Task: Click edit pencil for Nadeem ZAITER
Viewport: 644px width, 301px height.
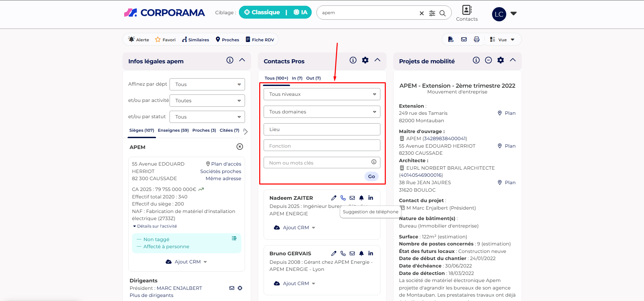Action: coord(334,198)
